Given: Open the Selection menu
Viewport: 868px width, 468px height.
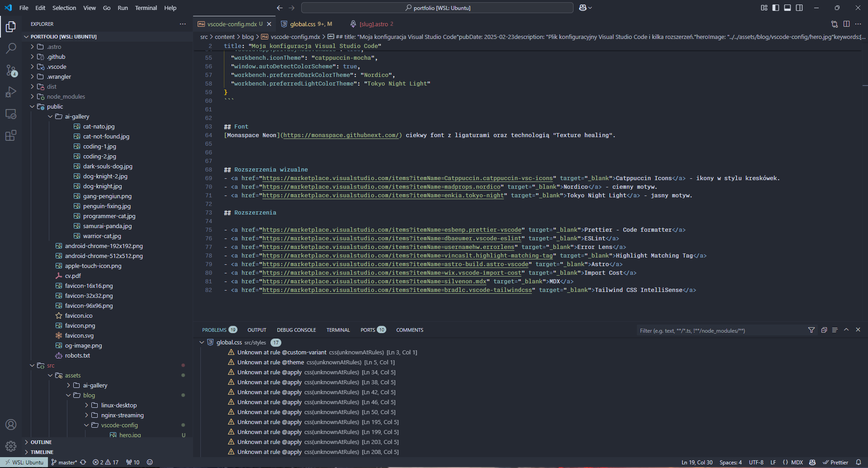Looking at the screenshot, I should pos(64,8).
